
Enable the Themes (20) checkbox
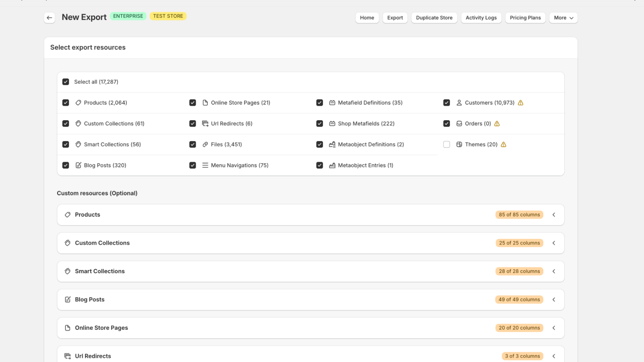[447, 144]
